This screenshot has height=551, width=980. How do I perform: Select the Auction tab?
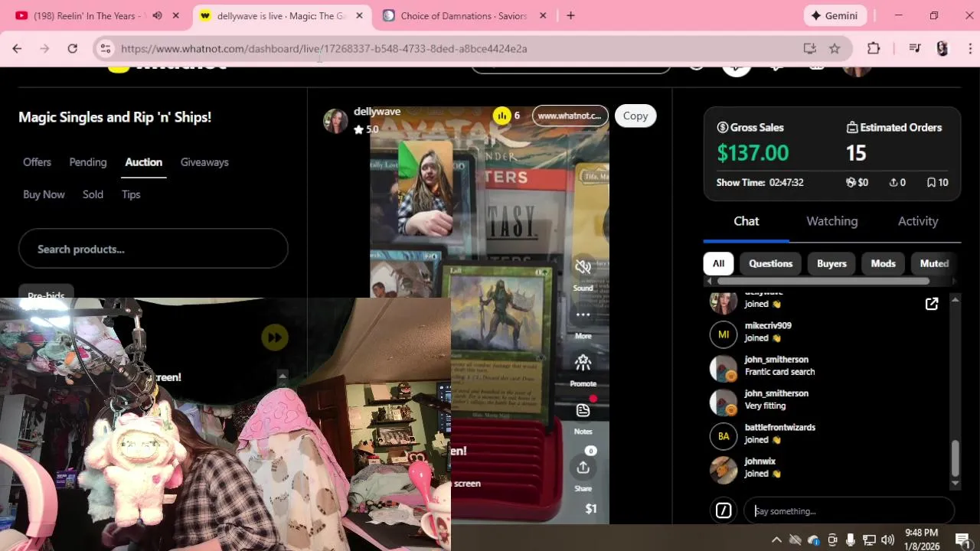(144, 162)
